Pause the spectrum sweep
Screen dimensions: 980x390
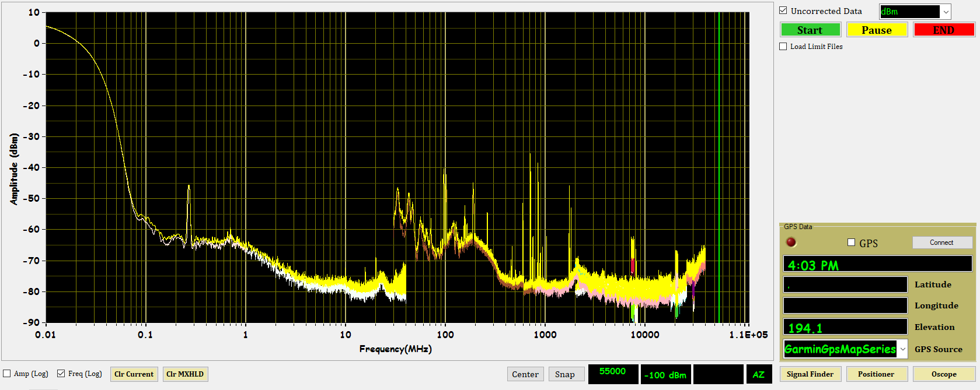pyautogui.click(x=876, y=30)
